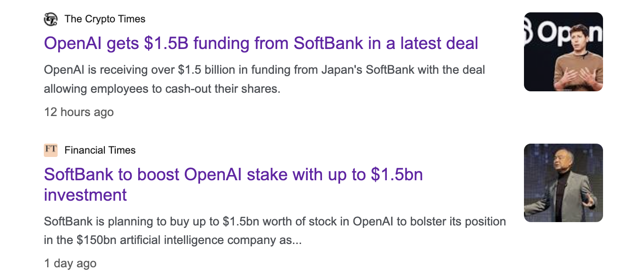This screenshot has height=273, width=644.
Task: Click "SoftBank is planning to buy up" snippet line
Action: point(274,222)
